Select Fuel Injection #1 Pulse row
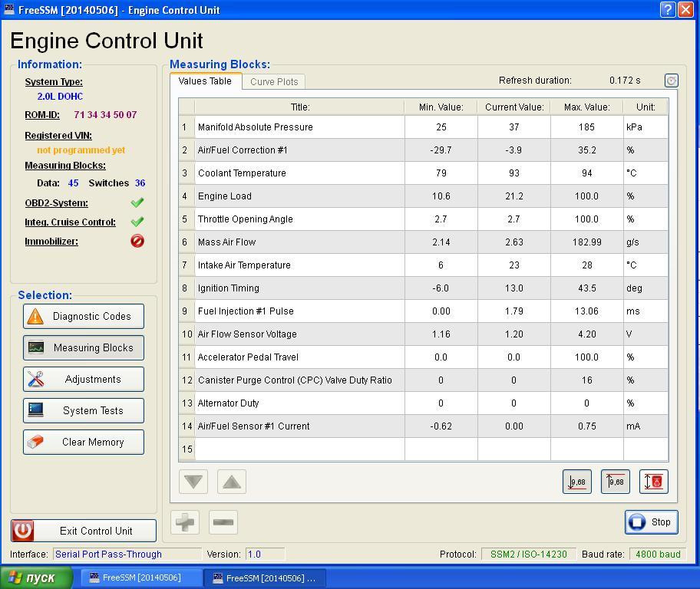Screen dimensions: 700x589 pyautogui.click(x=423, y=311)
